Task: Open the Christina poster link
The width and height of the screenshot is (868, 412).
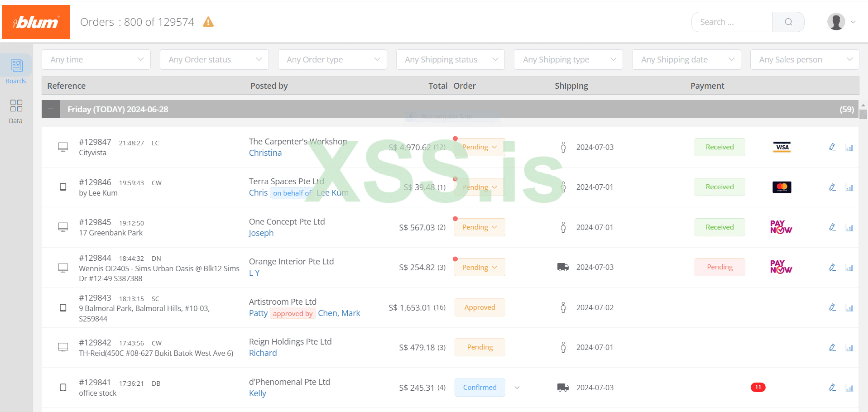Action: (x=265, y=153)
